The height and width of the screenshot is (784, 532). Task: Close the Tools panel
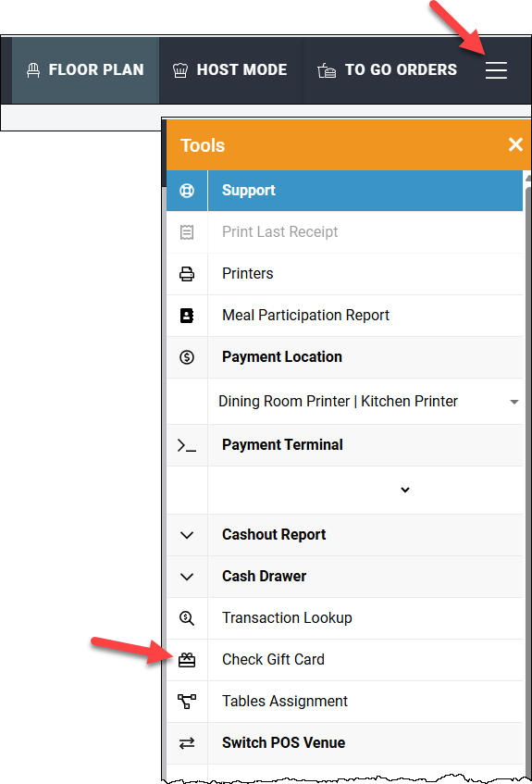coord(515,145)
